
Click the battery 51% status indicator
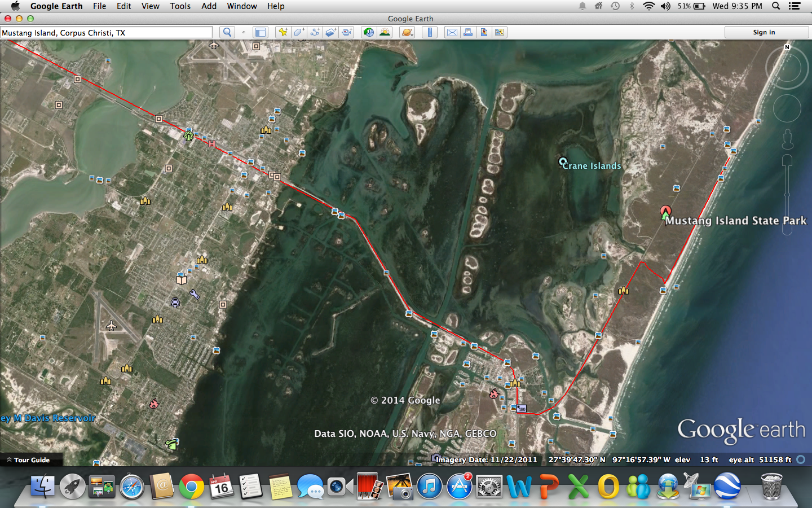click(x=691, y=6)
